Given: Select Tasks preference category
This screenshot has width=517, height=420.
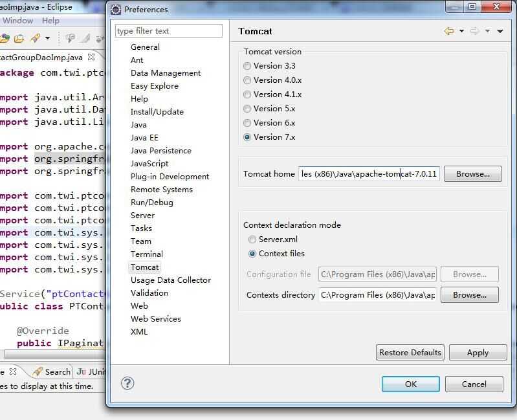Looking at the screenshot, I should click(x=141, y=228).
